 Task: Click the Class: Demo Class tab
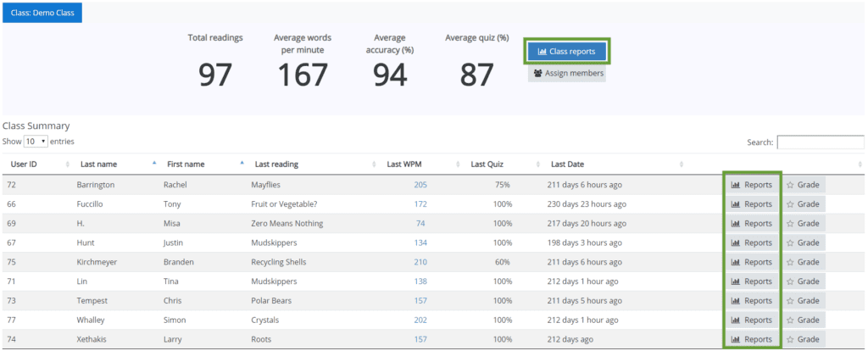click(x=42, y=13)
